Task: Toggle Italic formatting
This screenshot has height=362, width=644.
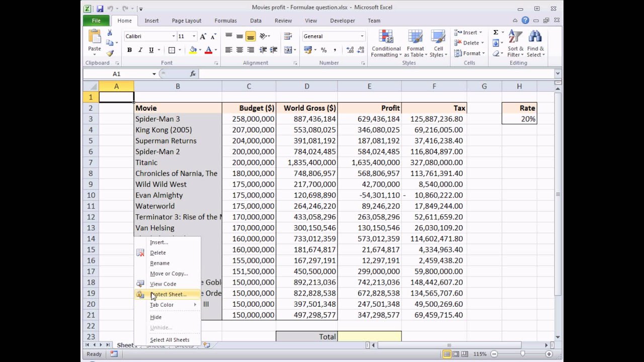Action: [140, 50]
